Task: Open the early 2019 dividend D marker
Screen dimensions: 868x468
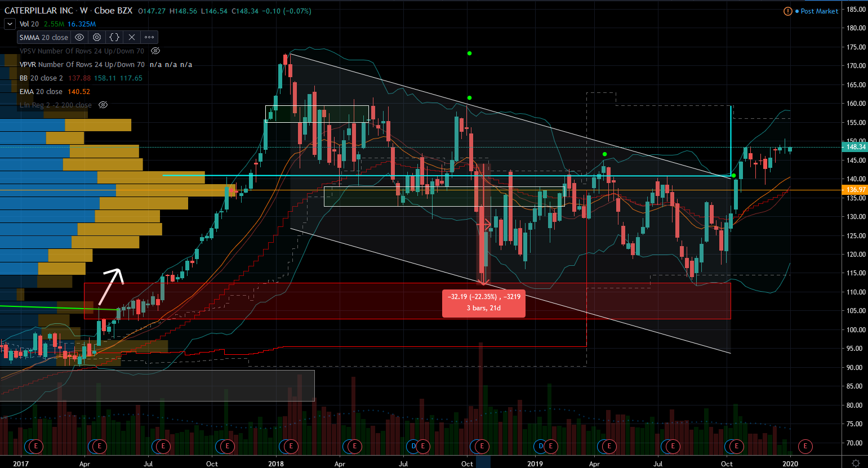Action: tap(541, 446)
